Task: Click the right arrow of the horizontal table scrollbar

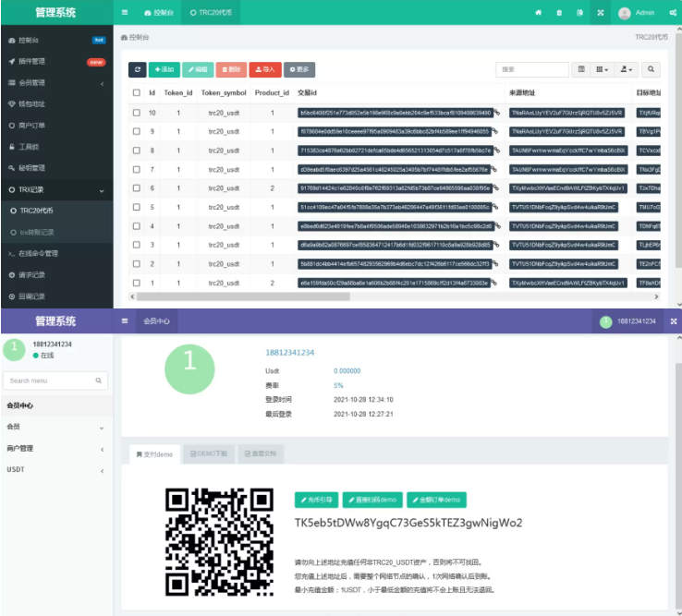Action: click(x=657, y=296)
